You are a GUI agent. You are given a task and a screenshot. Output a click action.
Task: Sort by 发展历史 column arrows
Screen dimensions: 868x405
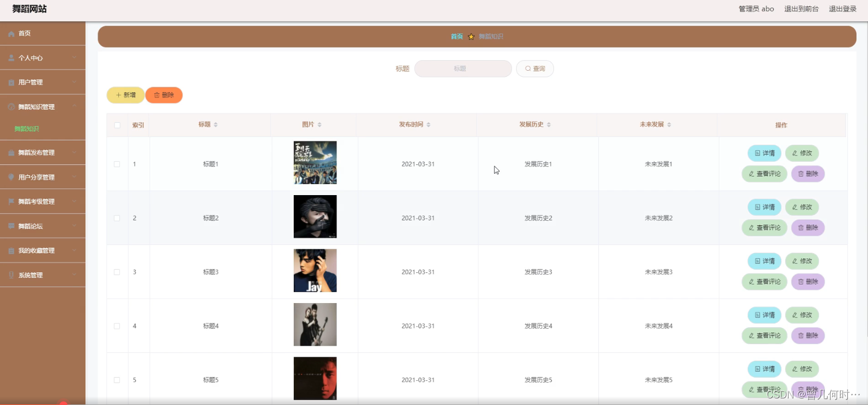(549, 125)
